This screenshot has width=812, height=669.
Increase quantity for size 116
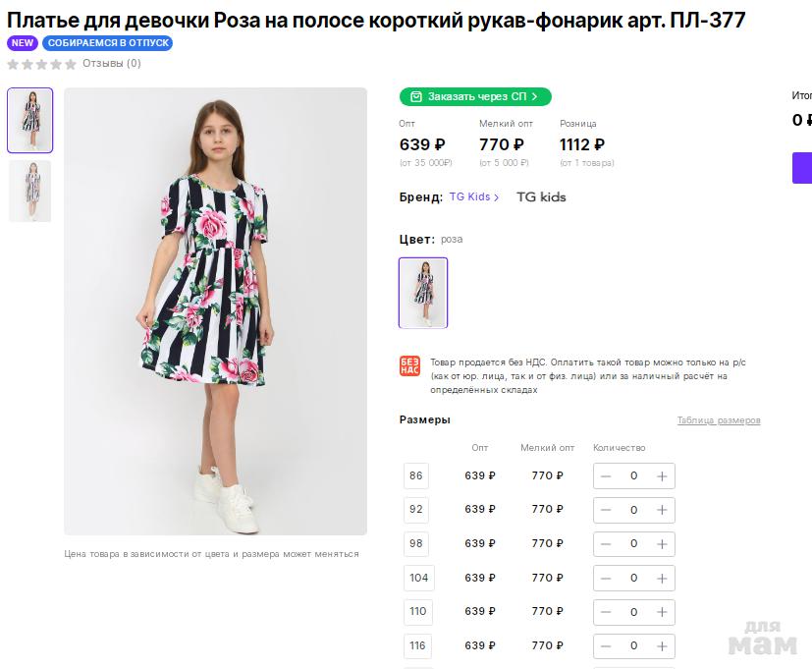tap(662, 645)
